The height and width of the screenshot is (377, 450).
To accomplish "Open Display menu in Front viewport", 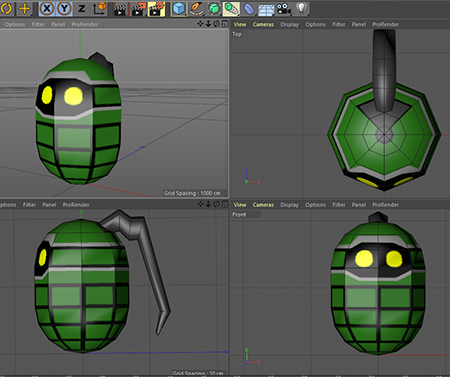I will click(290, 205).
